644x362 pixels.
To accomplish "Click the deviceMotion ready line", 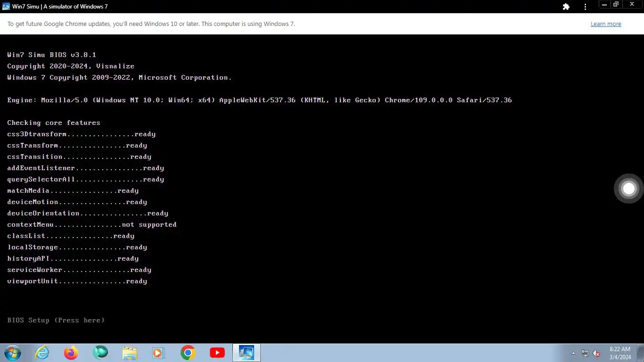I will pyautogui.click(x=77, y=202).
